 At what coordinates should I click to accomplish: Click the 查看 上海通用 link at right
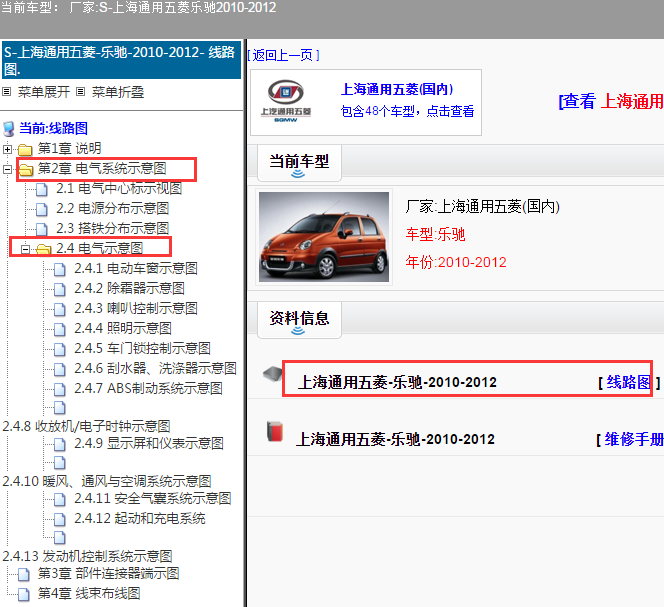pos(611,101)
